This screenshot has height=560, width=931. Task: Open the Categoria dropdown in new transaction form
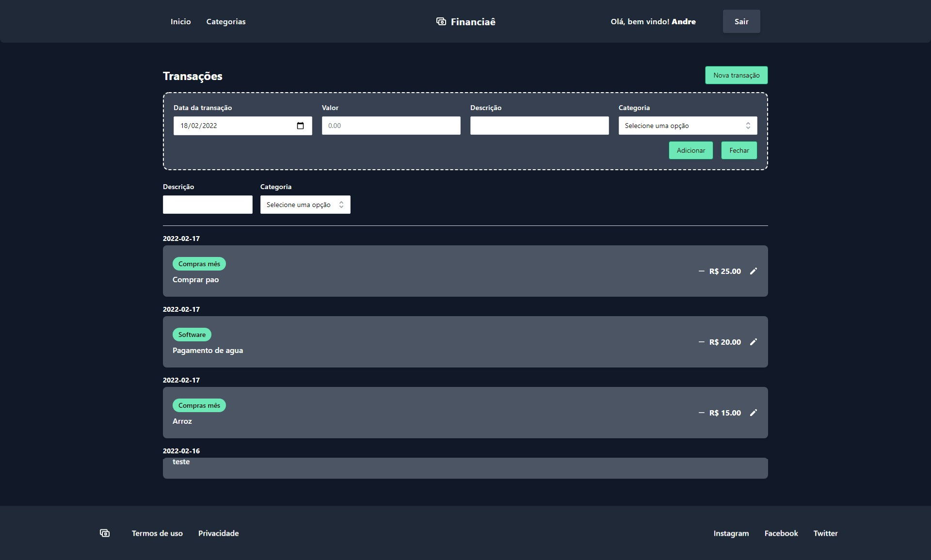(x=687, y=126)
